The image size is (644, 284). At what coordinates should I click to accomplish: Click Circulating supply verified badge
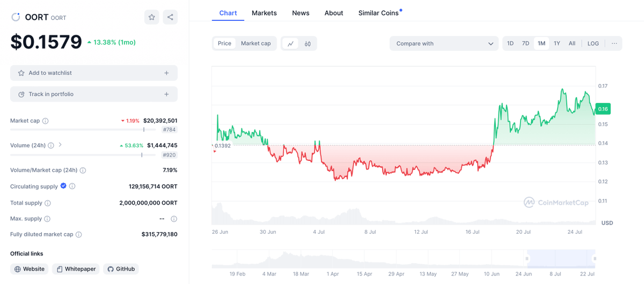(63, 186)
